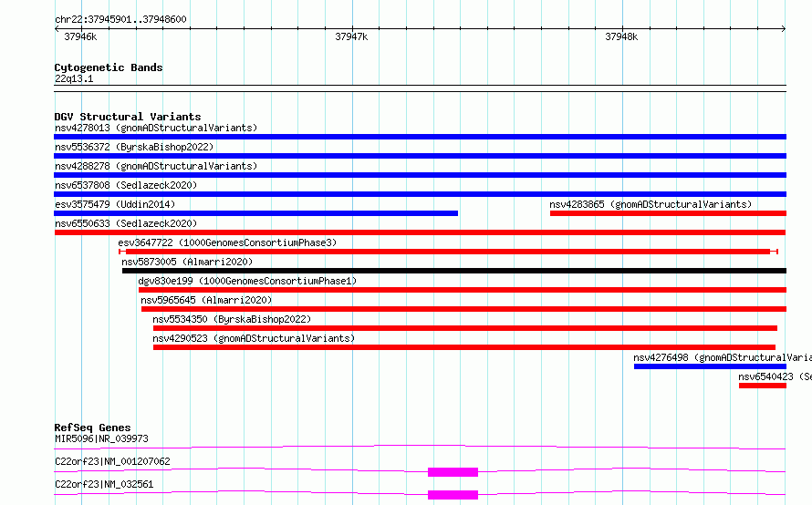
Task: Open esv3575479 Uddin2014 variant label
Action: (115, 204)
